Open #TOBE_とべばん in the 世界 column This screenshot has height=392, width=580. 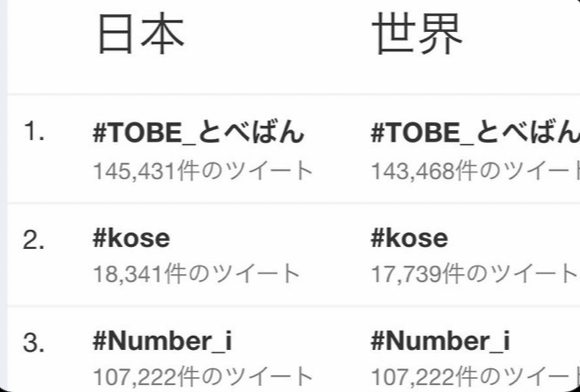coord(475,133)
